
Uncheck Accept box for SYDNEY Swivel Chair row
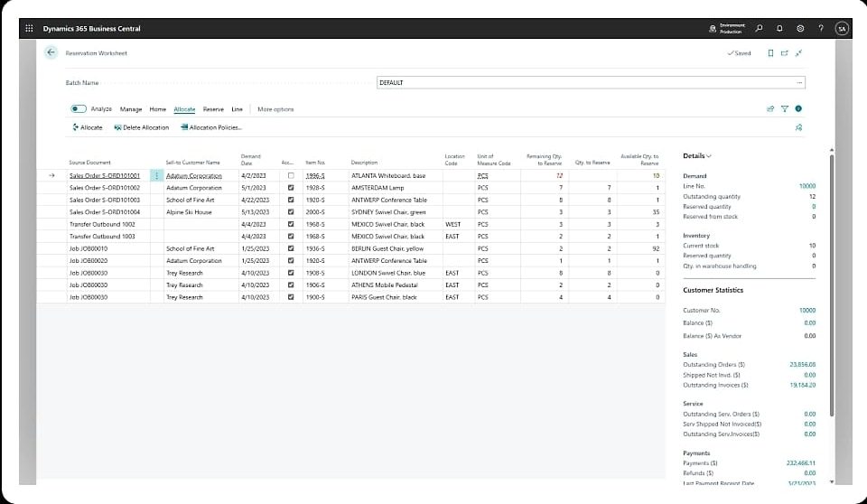291,212
